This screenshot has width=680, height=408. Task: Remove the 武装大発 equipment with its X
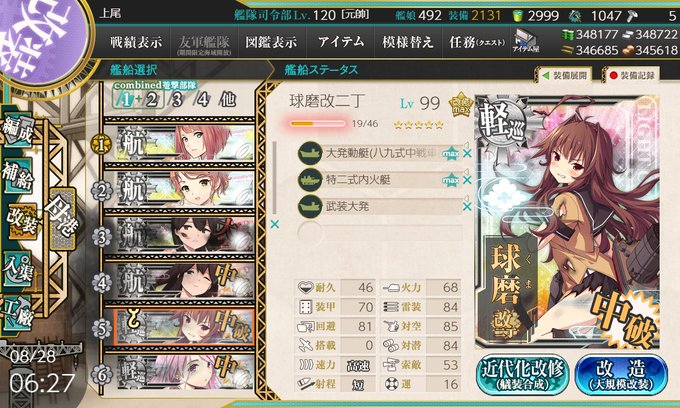coord(467,207)
